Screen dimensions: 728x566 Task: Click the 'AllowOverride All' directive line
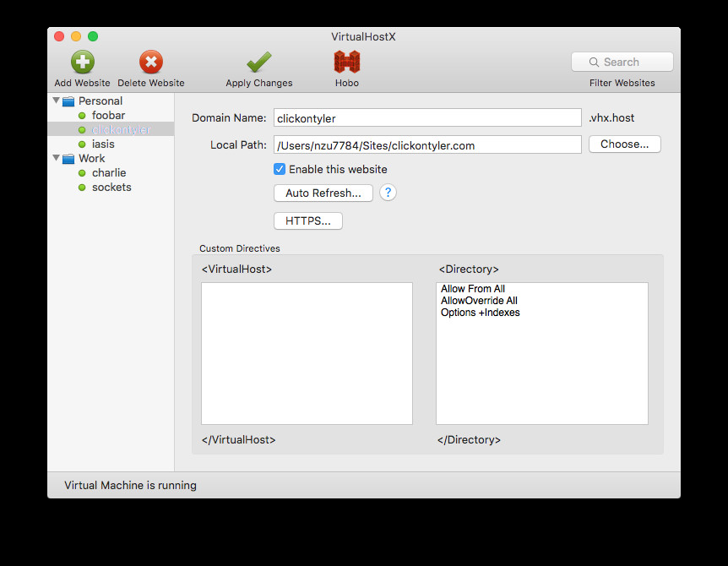click(x=479, y=301)
